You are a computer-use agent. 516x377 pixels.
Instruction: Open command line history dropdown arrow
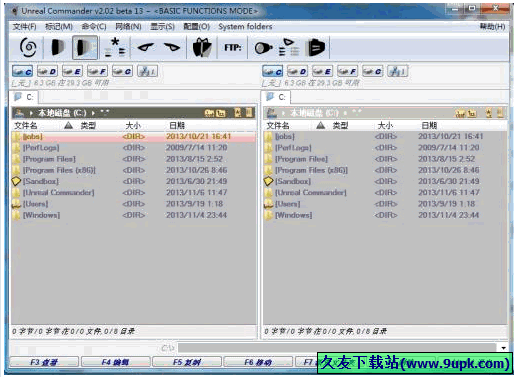(503, 348)
